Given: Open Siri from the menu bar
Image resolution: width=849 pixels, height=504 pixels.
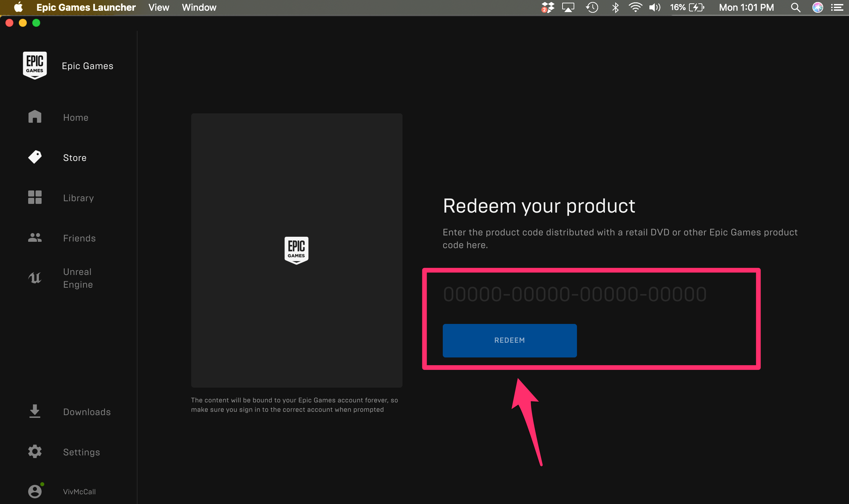Looking at the screenshot, I should point(818,7).
